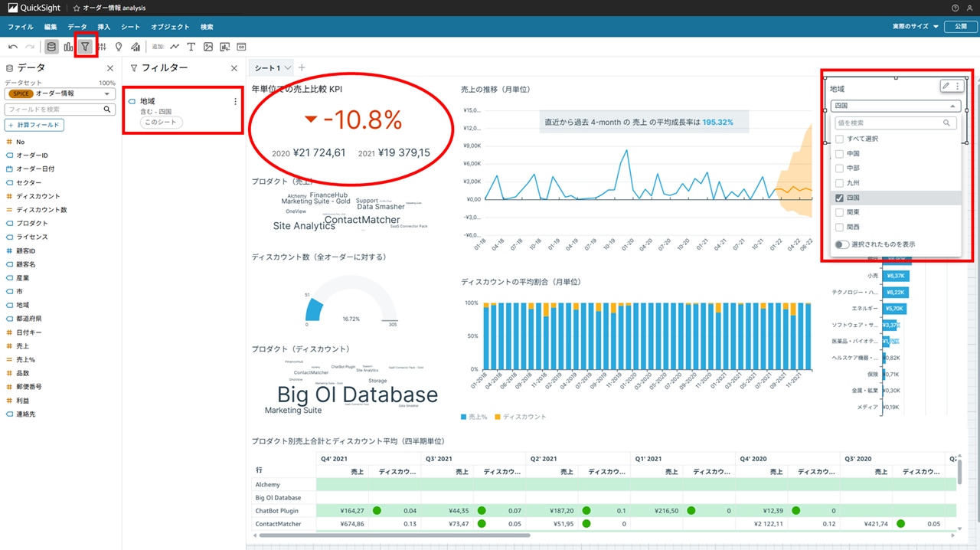Viewport: 980px width, 550px height.
Task: Click the pencil edit icon on 地域 control
Action: (946, 86)
